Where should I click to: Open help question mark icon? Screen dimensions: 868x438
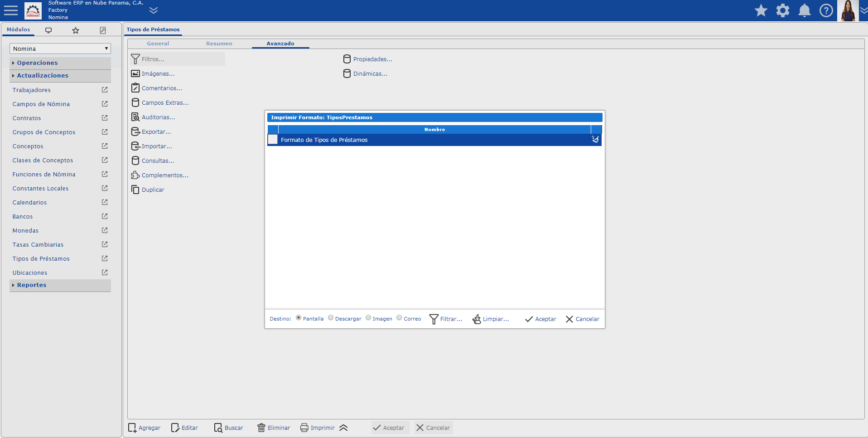coord(826,10)
